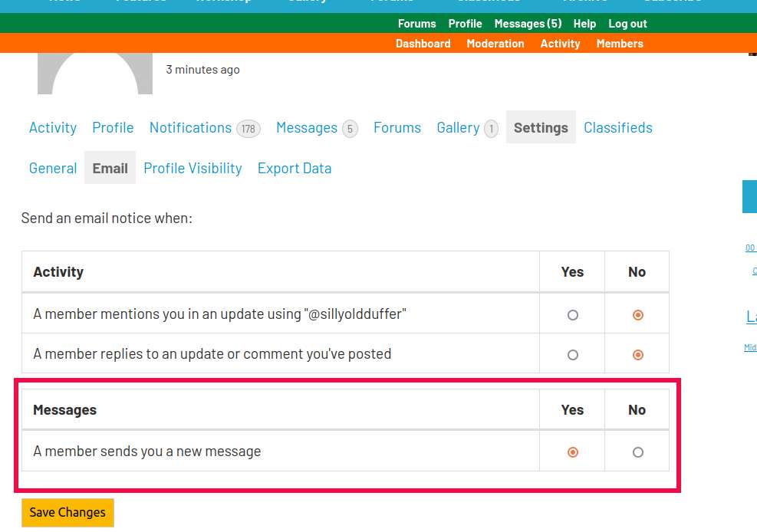The height and width of the screenshot is (532, 757).
Task: Open the Activity tab in profile navigation
Action: [x=53, y=127]
